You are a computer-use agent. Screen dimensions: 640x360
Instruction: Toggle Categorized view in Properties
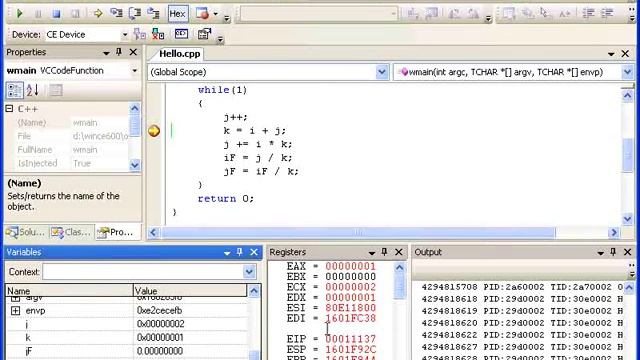pyautogui.click(x=14, y=90)
